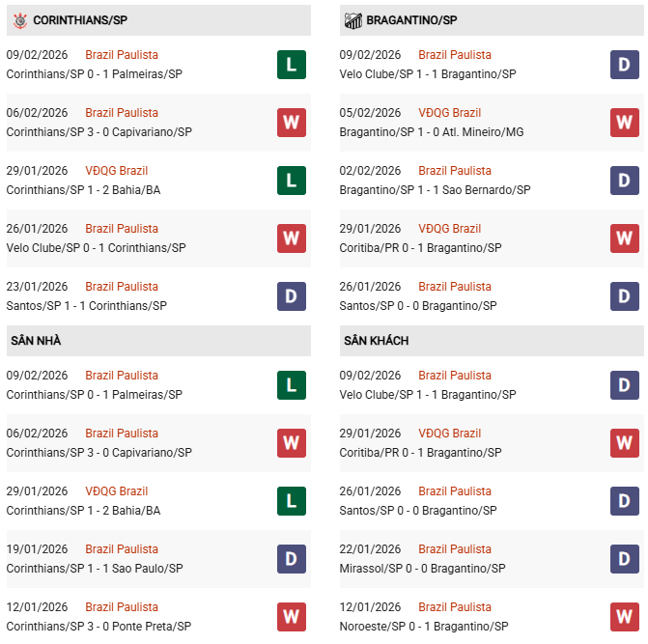The image size is (648, 644).
Task: Click the Bragantino club crest icon
Action: tap(352, 19)
